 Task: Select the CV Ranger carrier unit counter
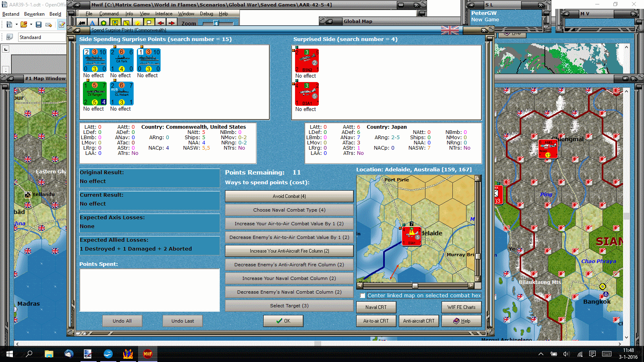point(95,94)
